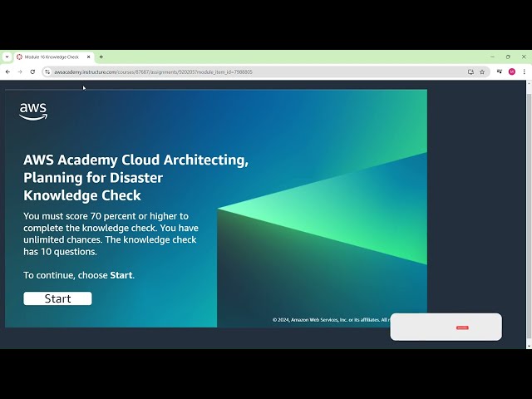Select the Module 16 Knowledge Check tab
This screenshot has width=532, height=399.
[54, 57]
